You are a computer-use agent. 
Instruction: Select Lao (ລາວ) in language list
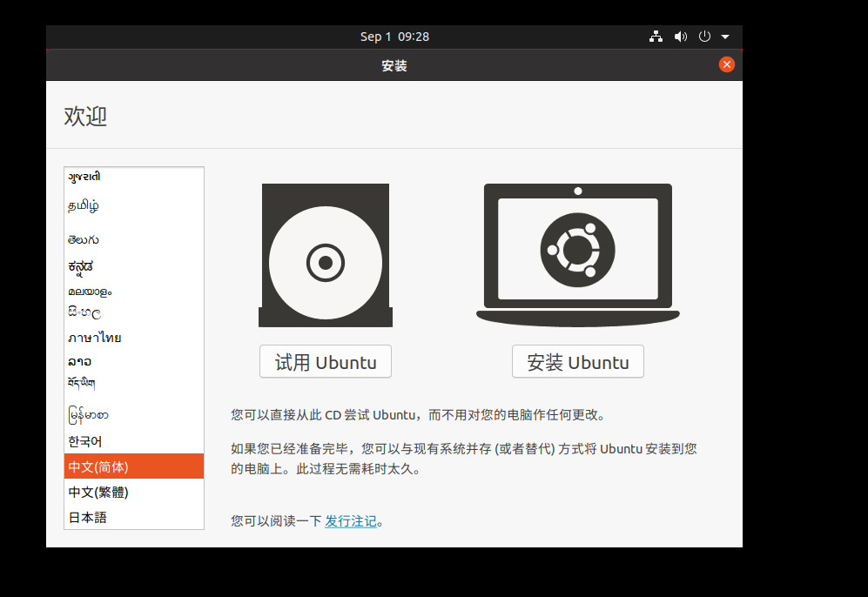(x=134, y=362)
